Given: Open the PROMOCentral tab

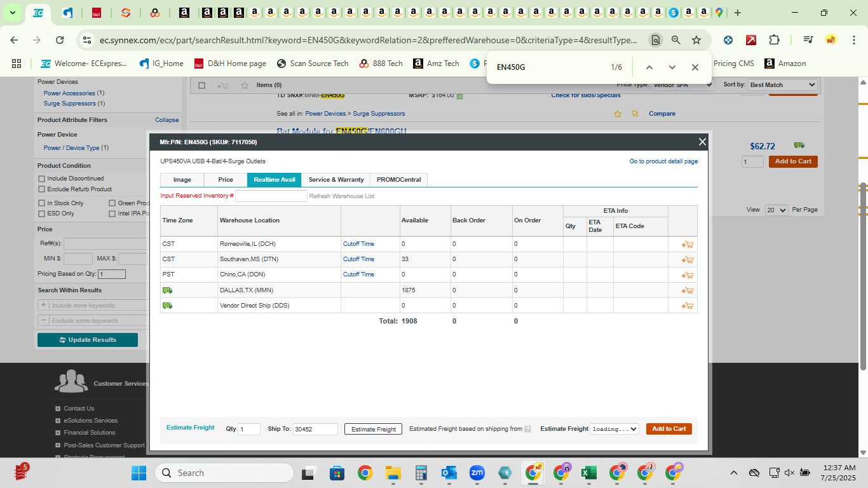Looking at the screenshot, I should tap(399, 180).
